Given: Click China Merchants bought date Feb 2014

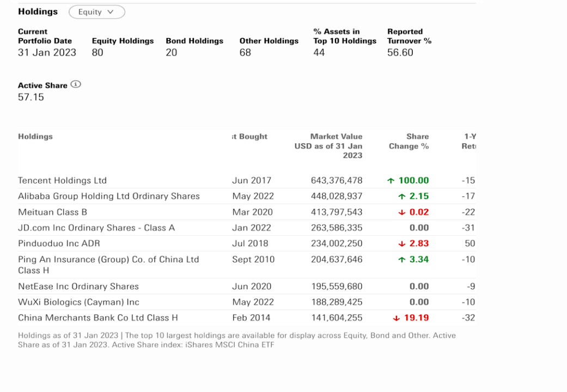Looking at the screenshot, I should [251, 318].
